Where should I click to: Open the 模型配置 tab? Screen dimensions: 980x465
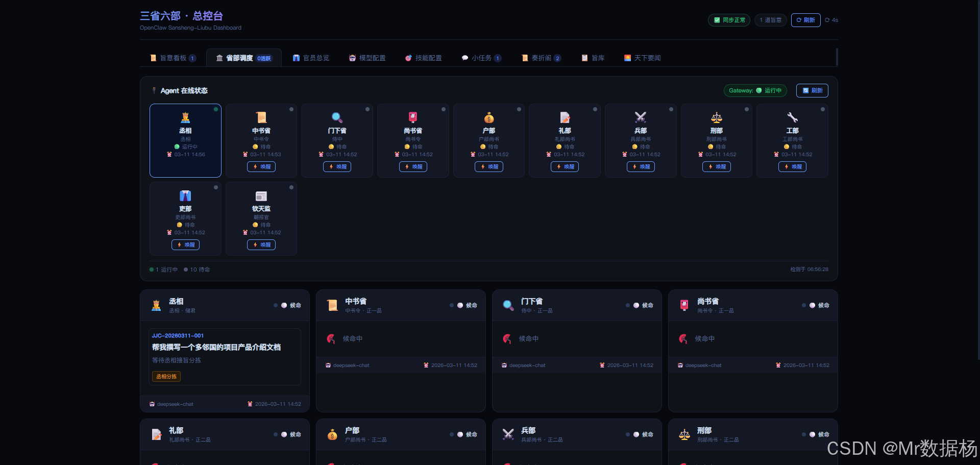367,58
